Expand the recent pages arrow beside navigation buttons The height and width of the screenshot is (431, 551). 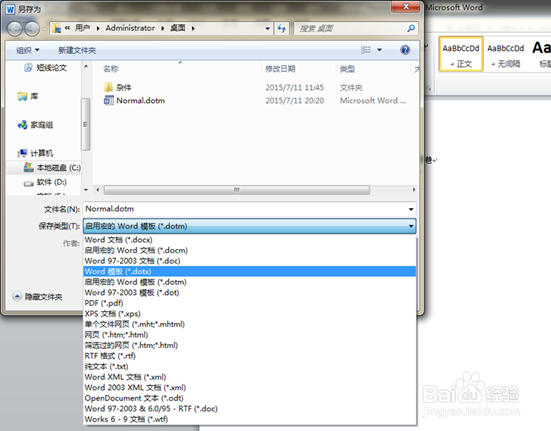click(x=44, y=29)
